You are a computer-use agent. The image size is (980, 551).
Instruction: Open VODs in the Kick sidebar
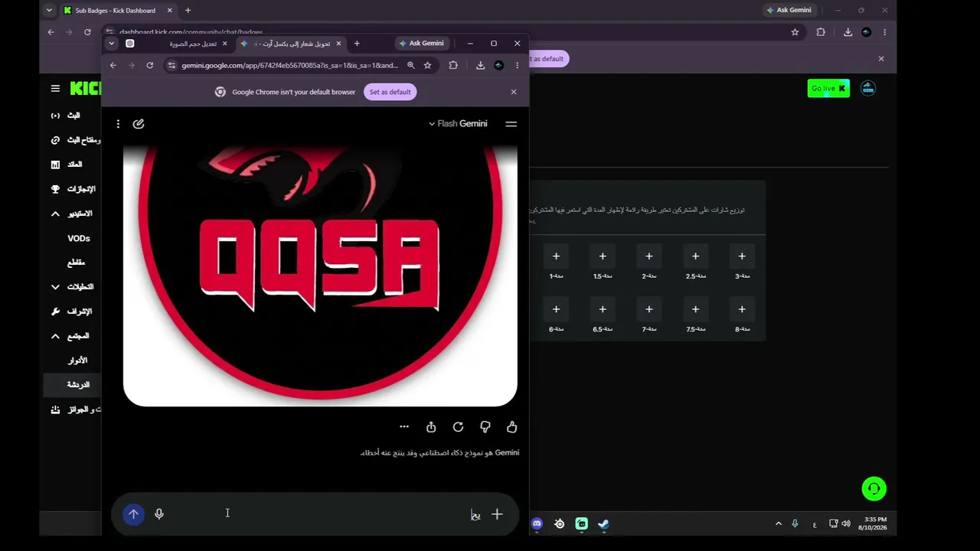pos(79,239)
